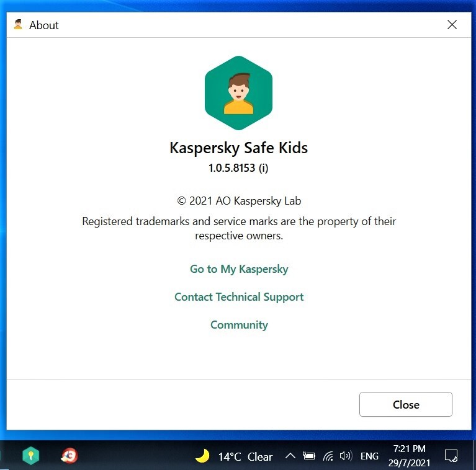
Task: Click the Kaspersky Safe Kids heading
Action: click(x=238, y=148)
